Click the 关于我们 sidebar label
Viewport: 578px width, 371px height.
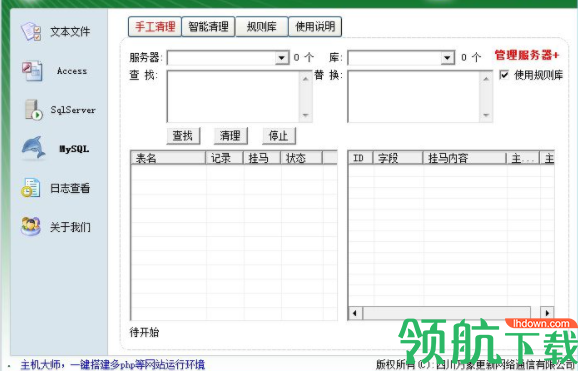[70, 227]
